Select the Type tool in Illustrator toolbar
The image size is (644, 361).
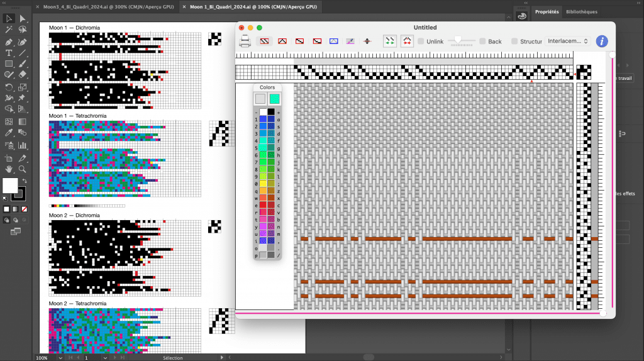(x=9, y=53)
